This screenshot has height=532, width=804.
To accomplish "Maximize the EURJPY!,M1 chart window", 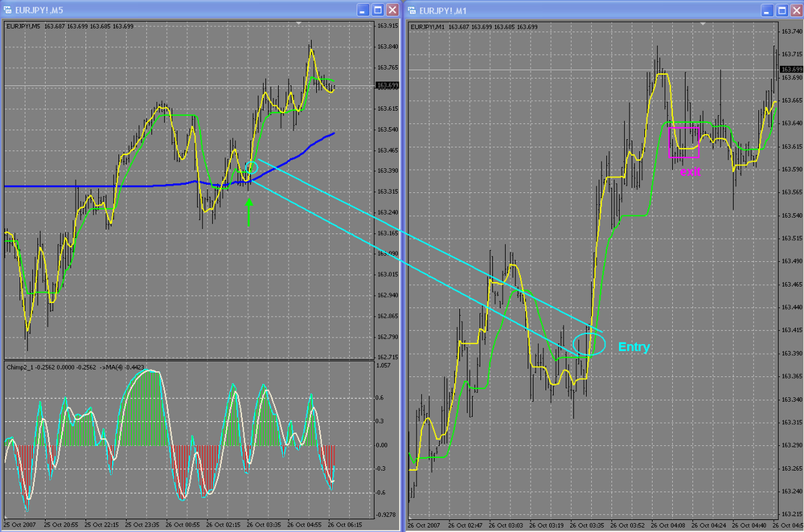I will coord(782,10).
